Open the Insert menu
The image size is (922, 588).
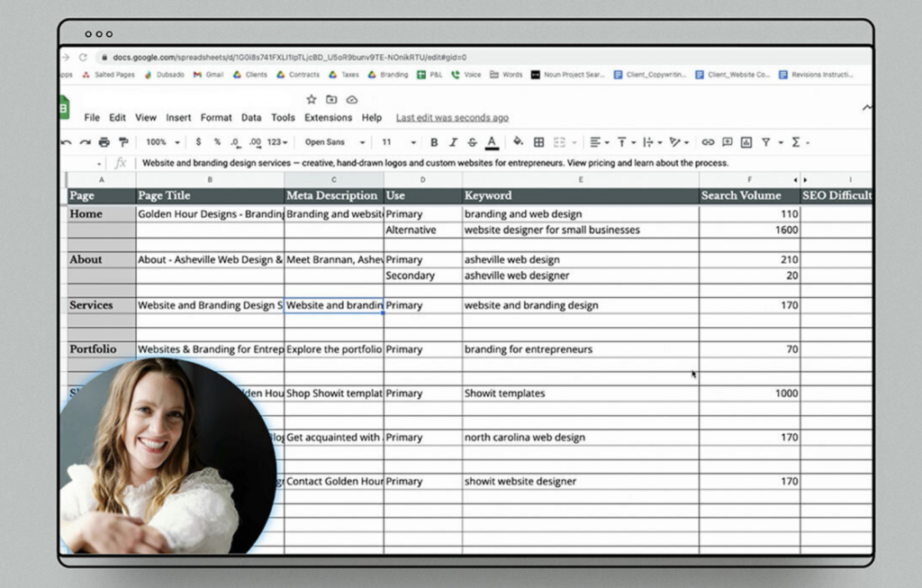tap(178, 118)
